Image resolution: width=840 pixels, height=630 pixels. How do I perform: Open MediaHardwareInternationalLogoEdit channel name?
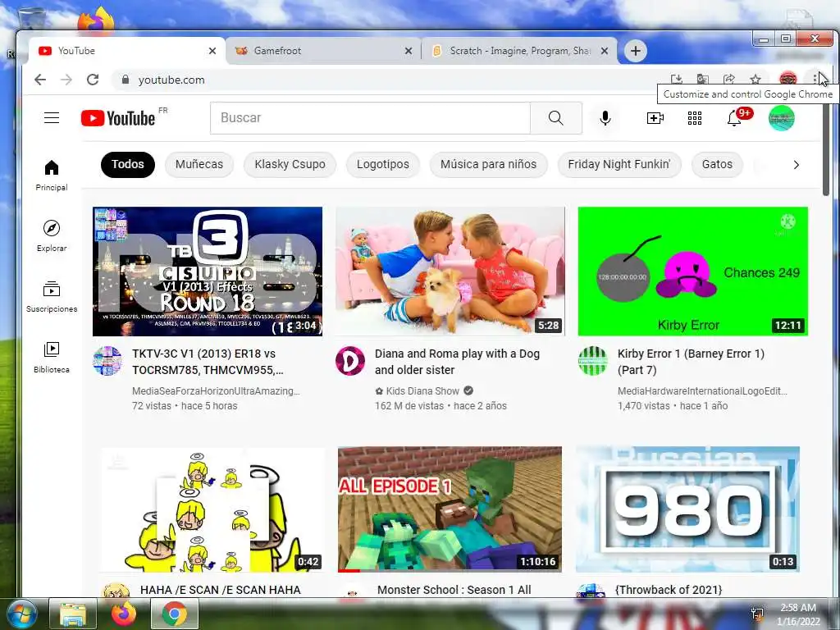pyautogui.click(x=702, y=391)
